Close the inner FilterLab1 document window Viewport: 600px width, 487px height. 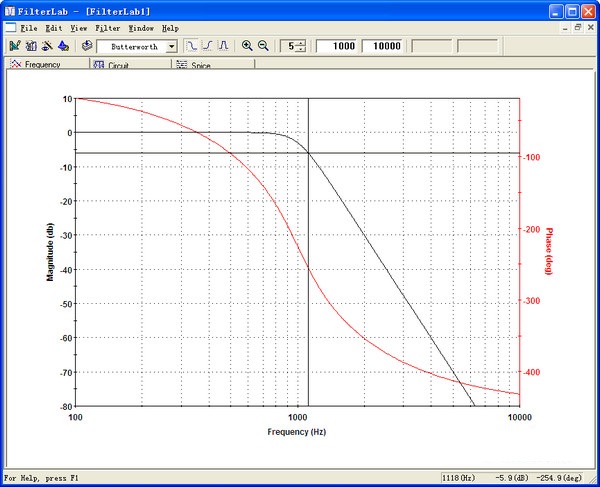pos(590,28)
